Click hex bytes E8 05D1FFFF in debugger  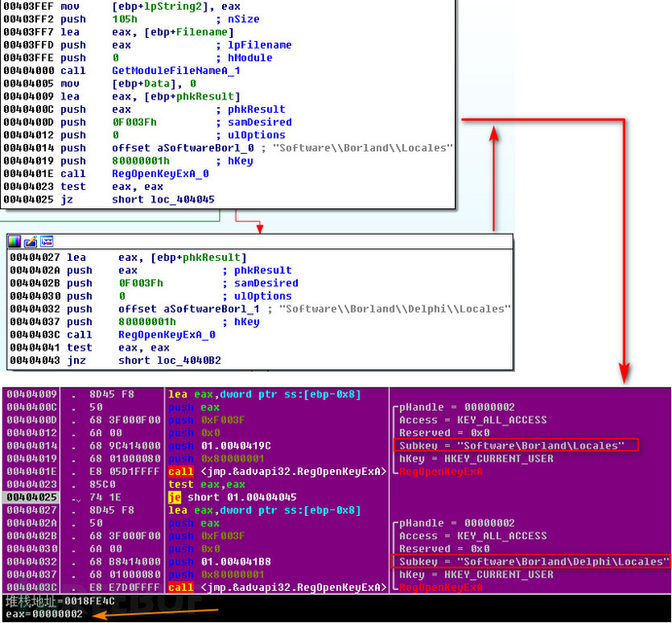pos(125,471)
